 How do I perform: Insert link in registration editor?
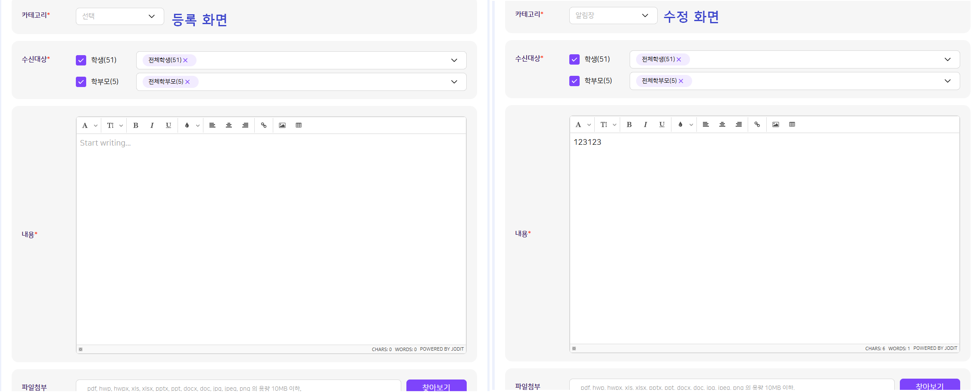264,125
